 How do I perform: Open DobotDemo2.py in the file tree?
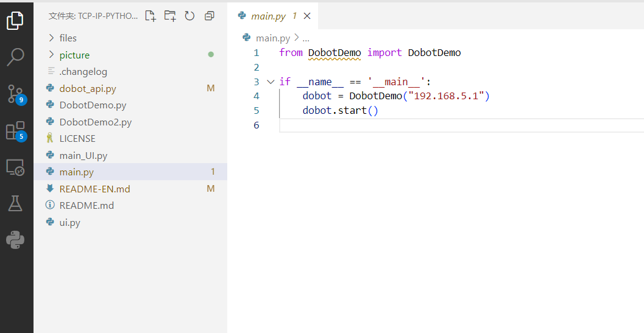[x=130, y=122]
